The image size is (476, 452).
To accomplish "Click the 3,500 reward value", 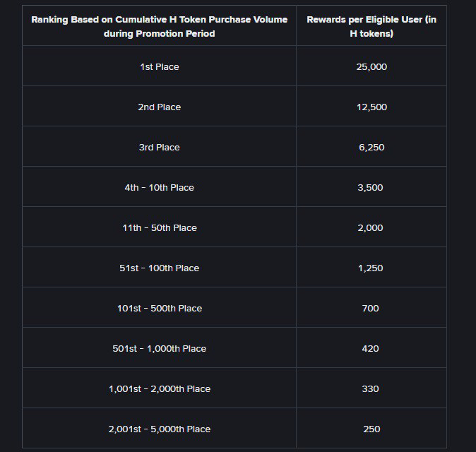I will coord(370,188).
